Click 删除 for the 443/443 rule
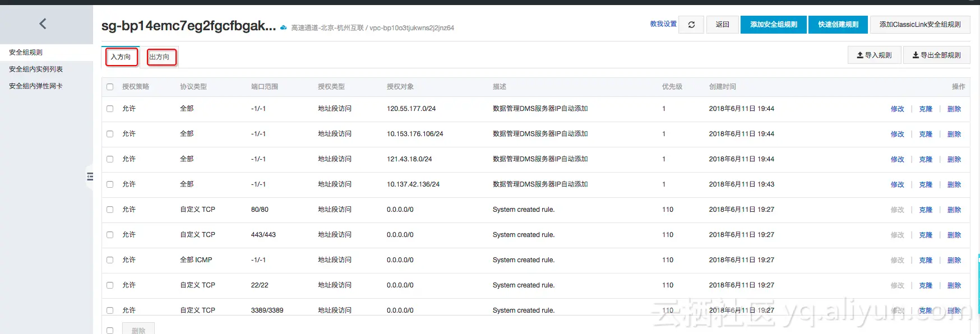Image resolution: width=980 pixels, height=334 pixels. click(x=954, y=235)
